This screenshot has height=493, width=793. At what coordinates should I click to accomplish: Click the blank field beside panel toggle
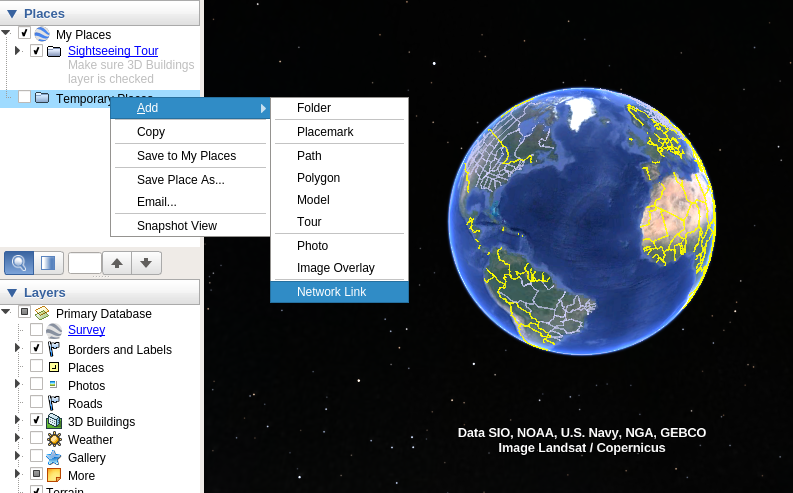pos(84,263)
